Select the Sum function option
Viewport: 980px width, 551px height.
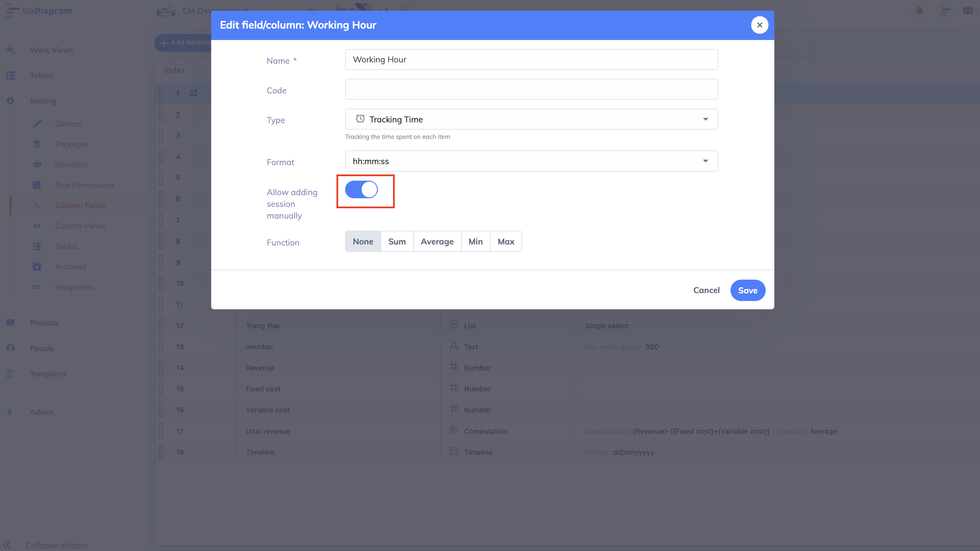397,241
